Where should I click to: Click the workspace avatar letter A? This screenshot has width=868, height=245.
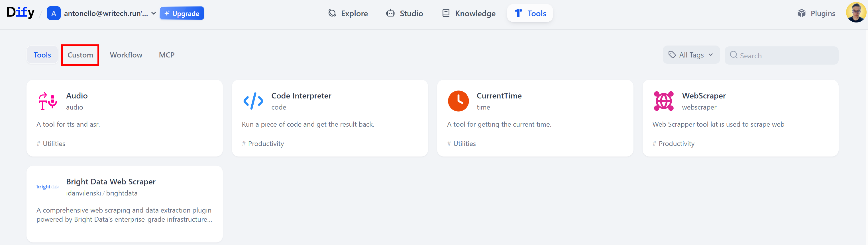(54, 13)
